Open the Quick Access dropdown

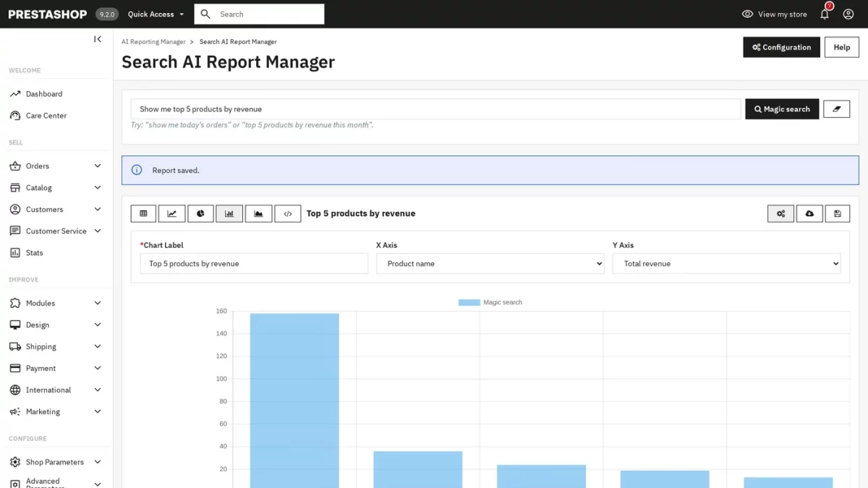coord(156,14)
